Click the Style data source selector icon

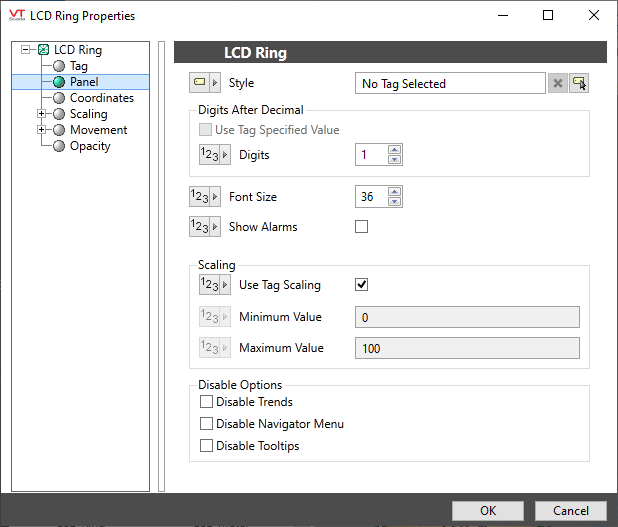pyautogui.click(x=204, y=83)
